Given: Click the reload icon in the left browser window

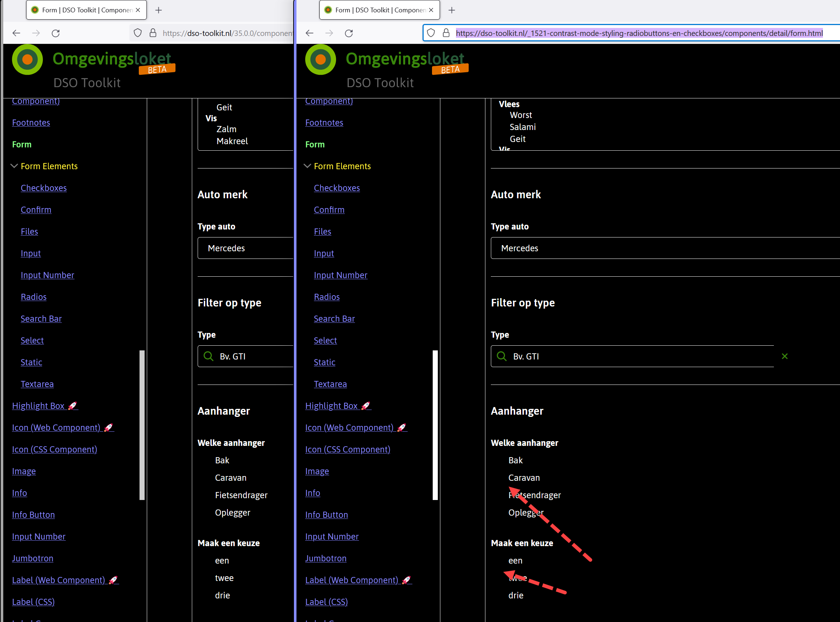Looking at the screenshot, I should coord(56,33).
